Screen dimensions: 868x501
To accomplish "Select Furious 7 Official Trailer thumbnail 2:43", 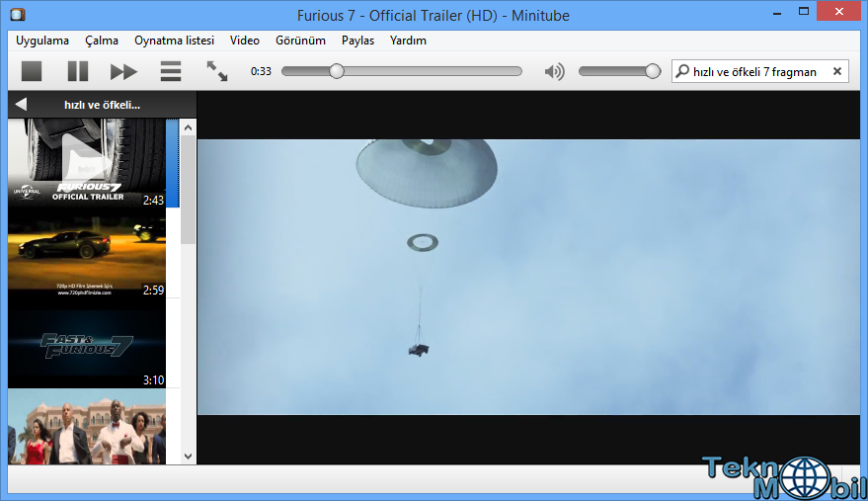I will 87,163.
